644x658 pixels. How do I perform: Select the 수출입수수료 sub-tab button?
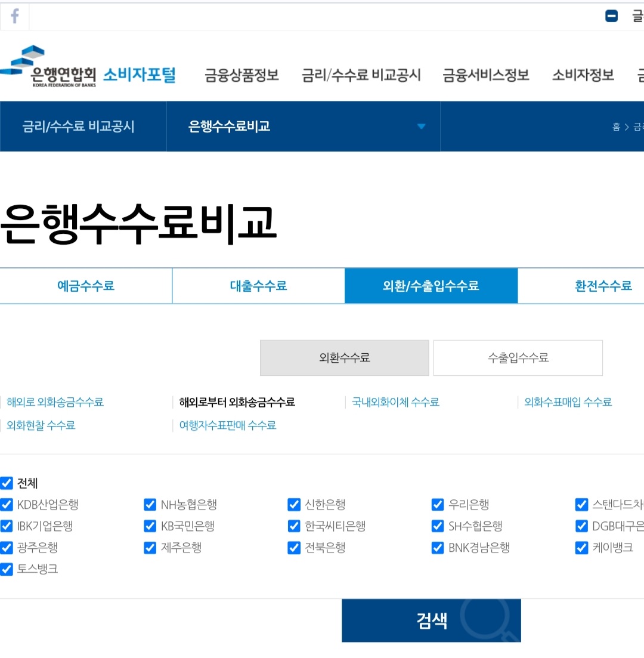pos(518,358)
